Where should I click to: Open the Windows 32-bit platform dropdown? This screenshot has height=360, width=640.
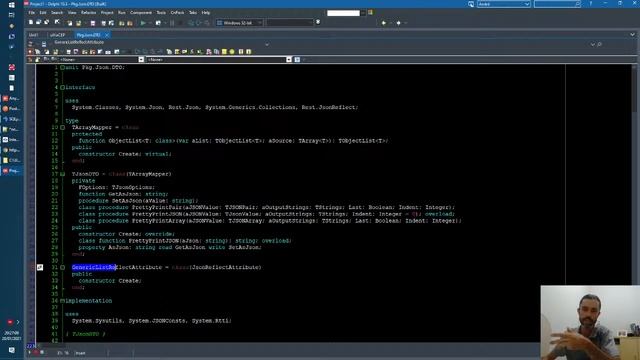(x=260, y=23)
